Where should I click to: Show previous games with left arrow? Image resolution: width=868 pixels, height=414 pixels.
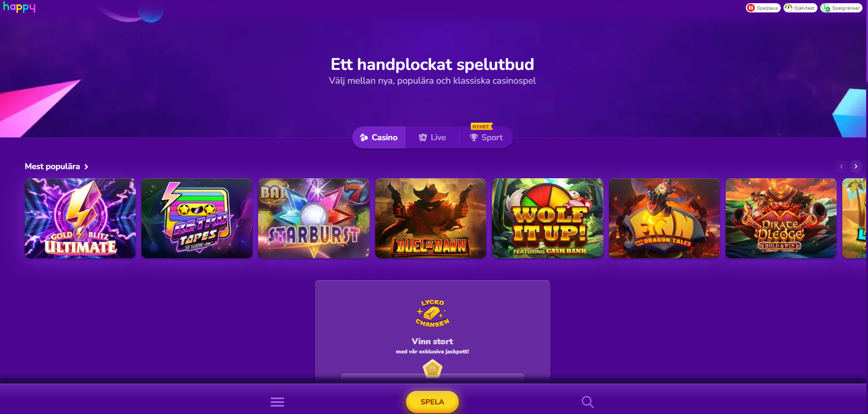(841, 166)
